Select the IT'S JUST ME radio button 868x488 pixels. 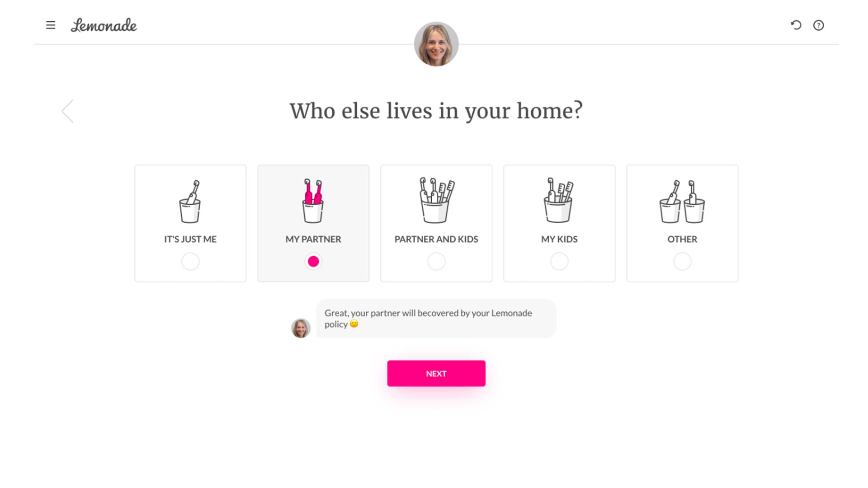190,261
